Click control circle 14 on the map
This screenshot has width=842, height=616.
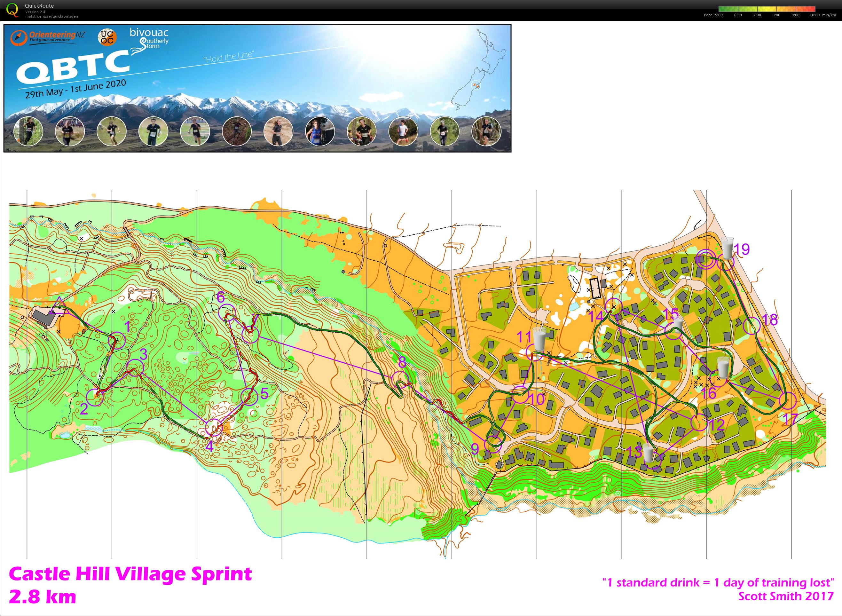pyautogui.click(x=614, y=307)
